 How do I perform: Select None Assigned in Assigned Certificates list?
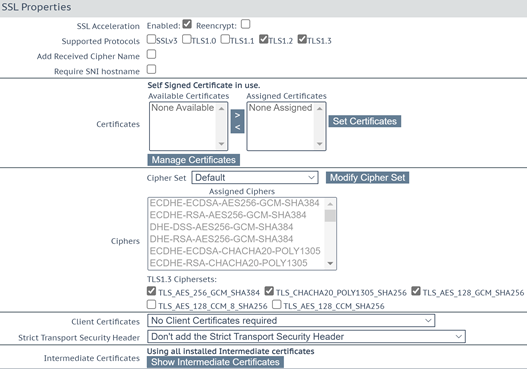click(x=280, y=108)
